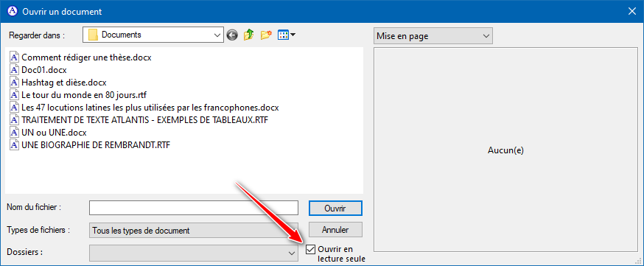Click icon of Comment rédiger une thèse.docx
Screen dimensions: 644x266
pos(15,57)
